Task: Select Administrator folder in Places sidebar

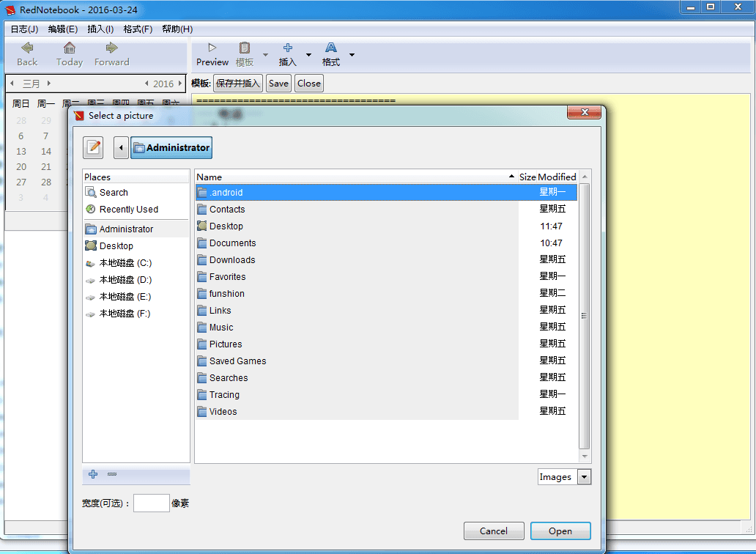Action: (x=136, y=229)
